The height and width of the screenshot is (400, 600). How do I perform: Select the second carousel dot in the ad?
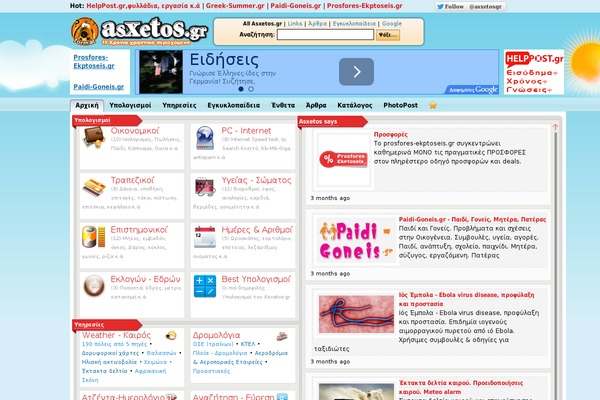point(251,89)
